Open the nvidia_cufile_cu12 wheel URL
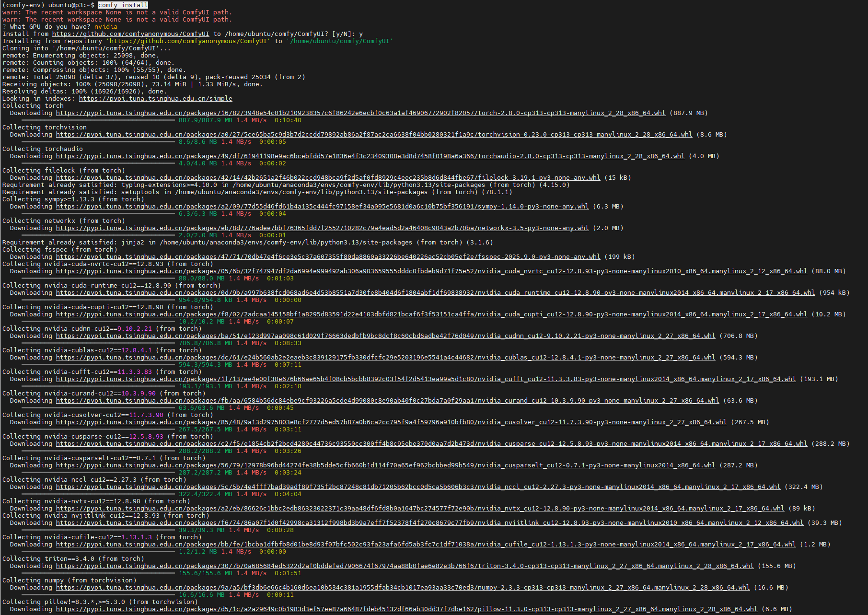 pos(426,545)
